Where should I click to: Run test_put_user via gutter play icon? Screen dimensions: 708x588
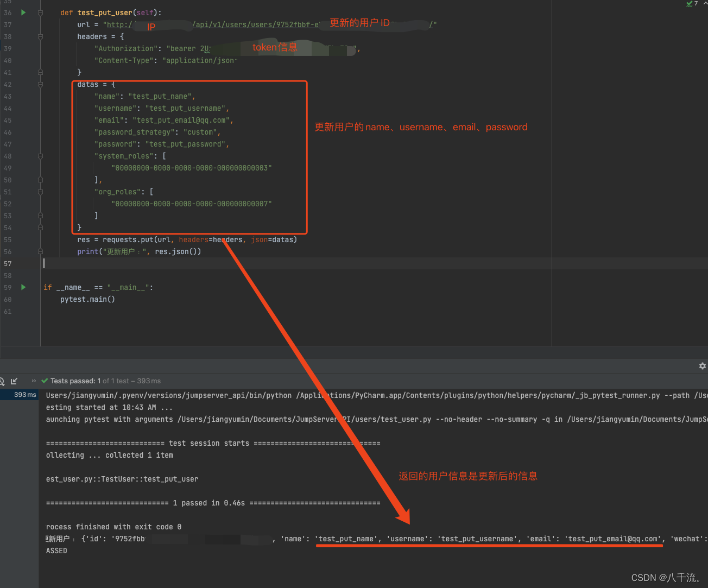pyautogui.click(x=23, y=12)
